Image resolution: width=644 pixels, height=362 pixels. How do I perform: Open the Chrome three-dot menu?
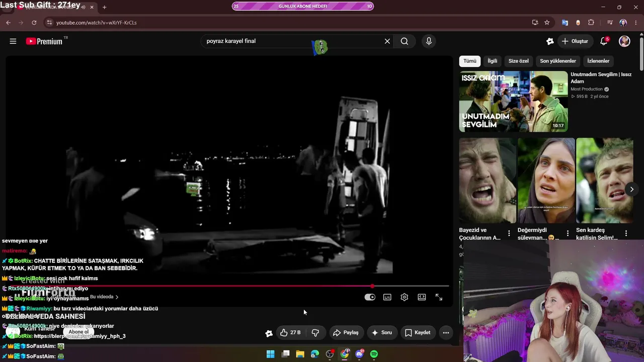pyautogui.click(x=636, y=23)
